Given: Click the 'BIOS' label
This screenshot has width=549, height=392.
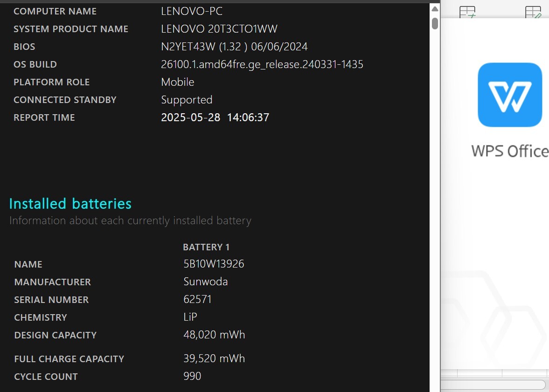Looking at the screenshot, I should click(24, 47).
